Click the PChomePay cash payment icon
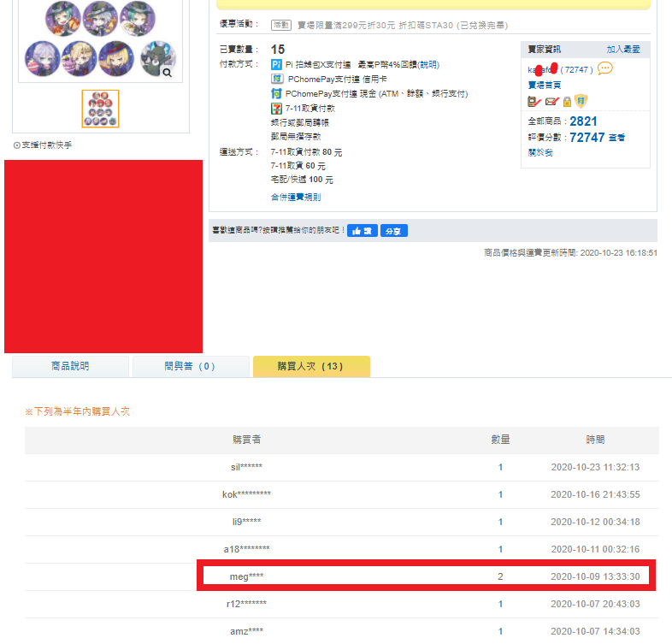 coord(276,93)
